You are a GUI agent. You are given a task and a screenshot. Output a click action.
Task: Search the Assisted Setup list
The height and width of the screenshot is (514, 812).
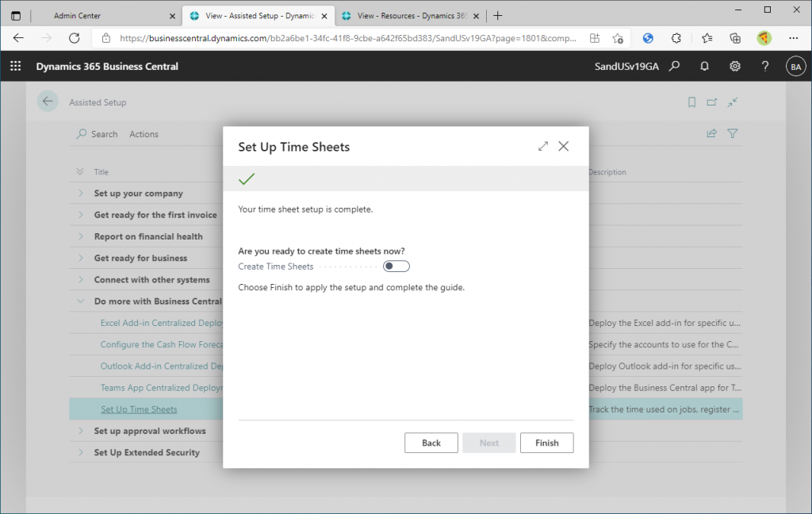tap(97, 134)
